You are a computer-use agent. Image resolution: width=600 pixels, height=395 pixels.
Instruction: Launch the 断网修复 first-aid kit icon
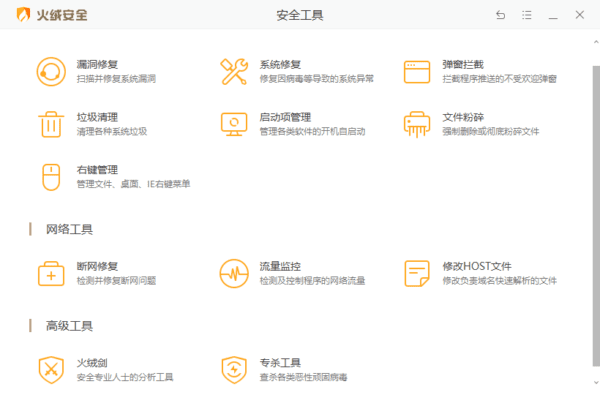point(51,274)
